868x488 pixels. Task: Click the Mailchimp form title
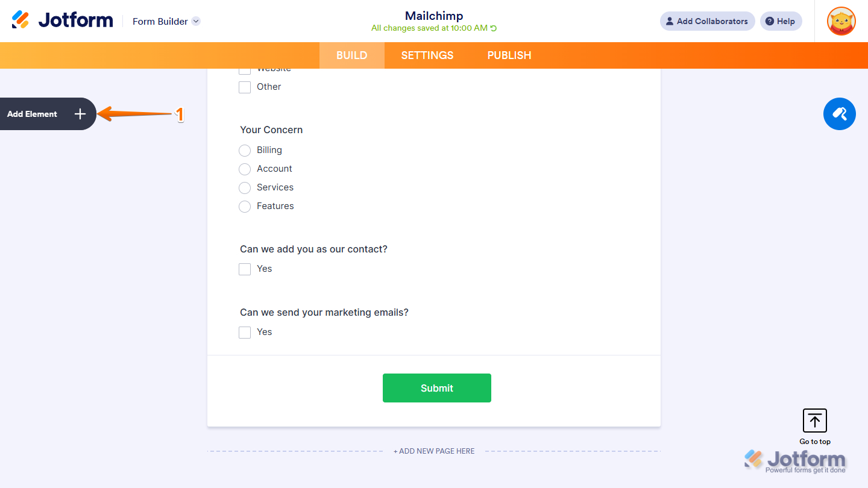point(434,16)
